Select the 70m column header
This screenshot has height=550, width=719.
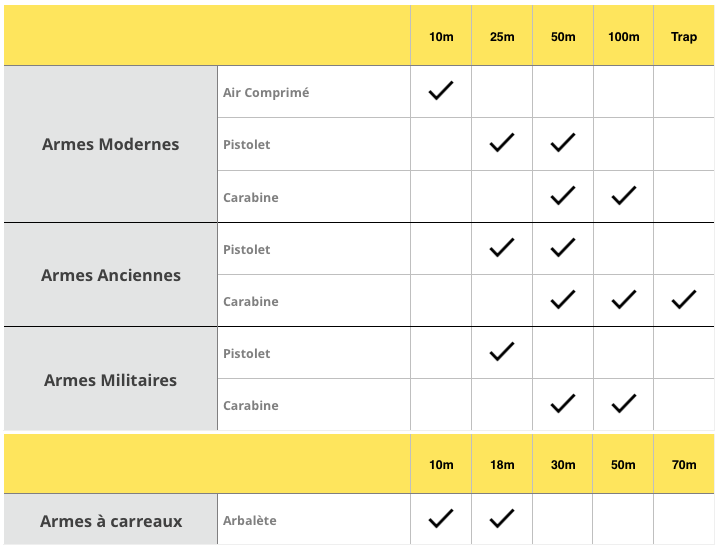pos(684,465)
